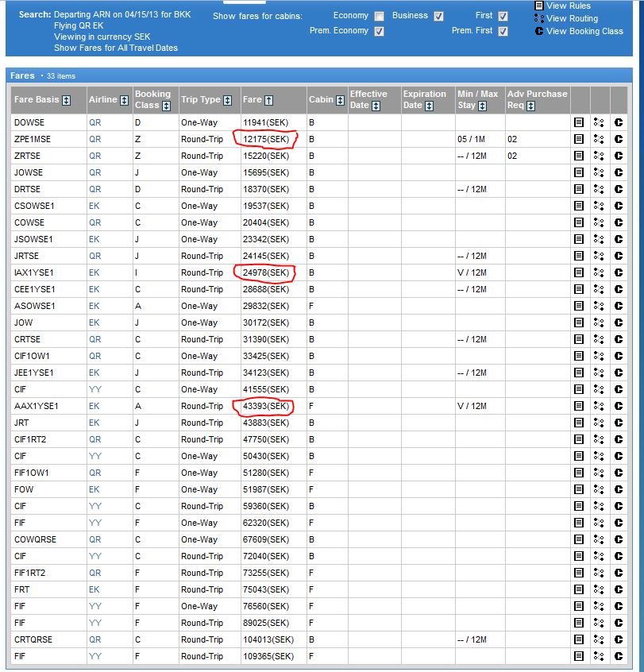Click EK airline link in CSOWSE1 row
644x672 pixels.
click(94, 206)
